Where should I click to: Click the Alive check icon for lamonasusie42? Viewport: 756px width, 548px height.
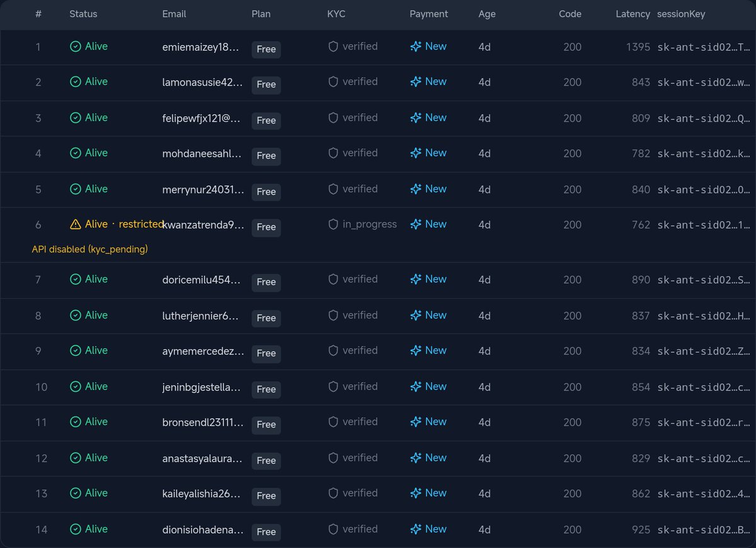coord(75,82)
